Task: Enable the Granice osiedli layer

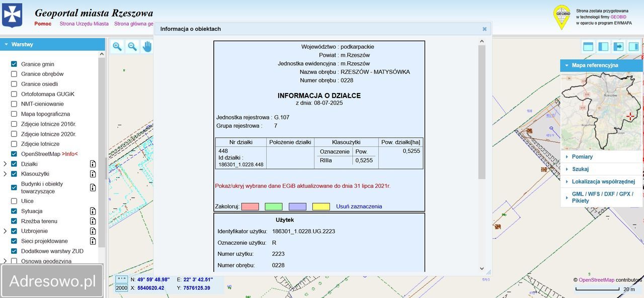Action: pos(14,84)
